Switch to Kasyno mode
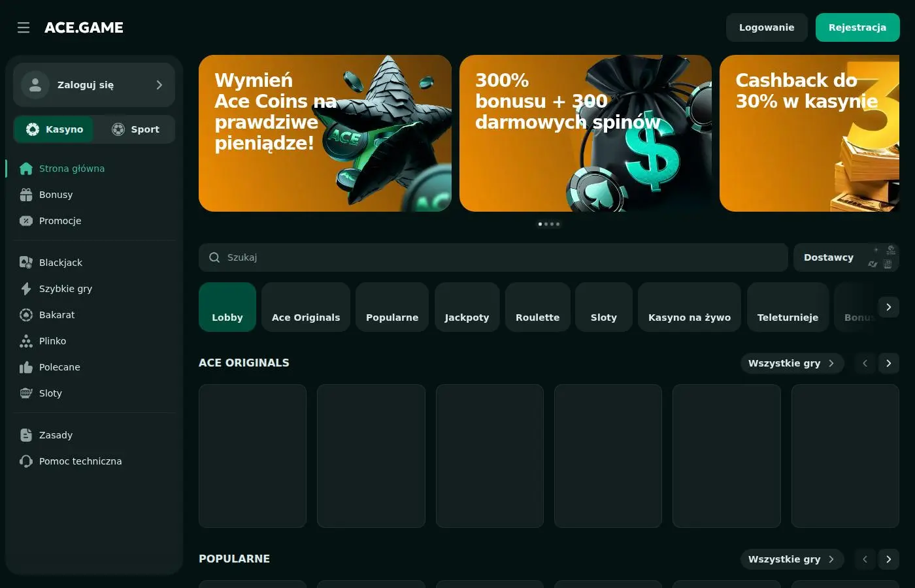The image size is (915, 588). point(54,129)
